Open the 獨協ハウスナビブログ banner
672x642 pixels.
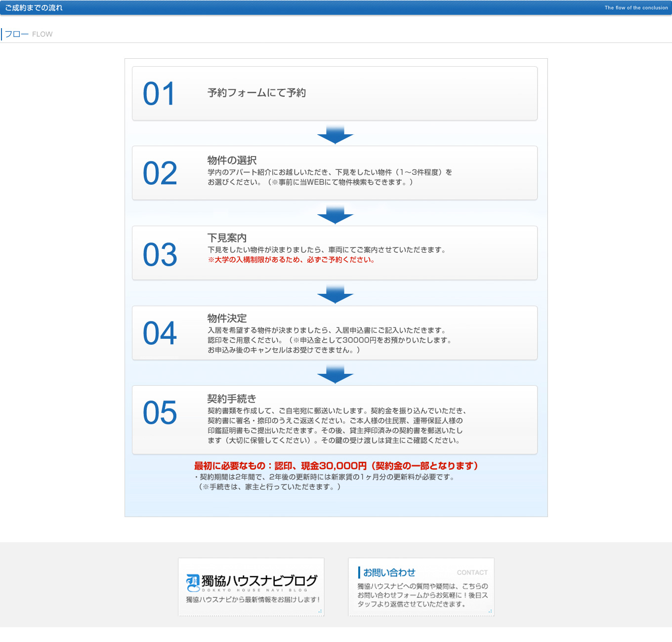251,587
